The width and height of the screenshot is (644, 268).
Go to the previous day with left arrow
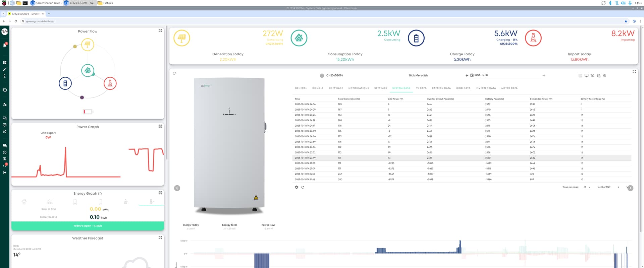pyautogui.click(x=467, y=75)
